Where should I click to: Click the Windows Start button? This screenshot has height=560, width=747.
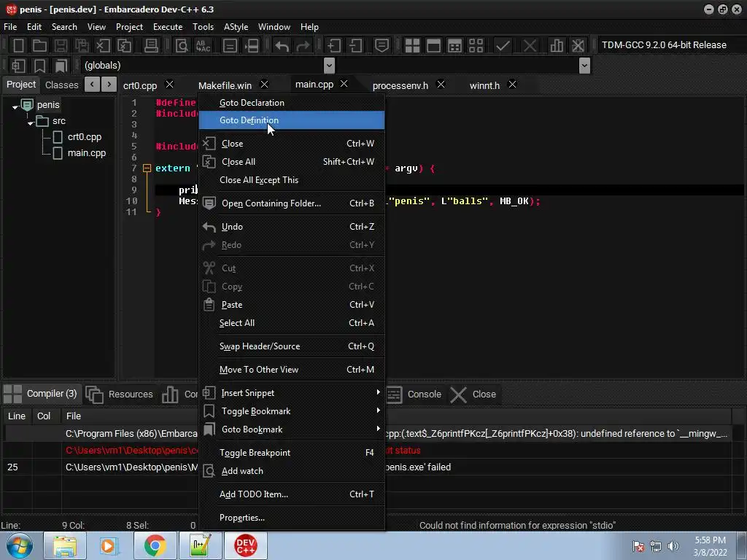pyautogui.click(x=20, y=545)
